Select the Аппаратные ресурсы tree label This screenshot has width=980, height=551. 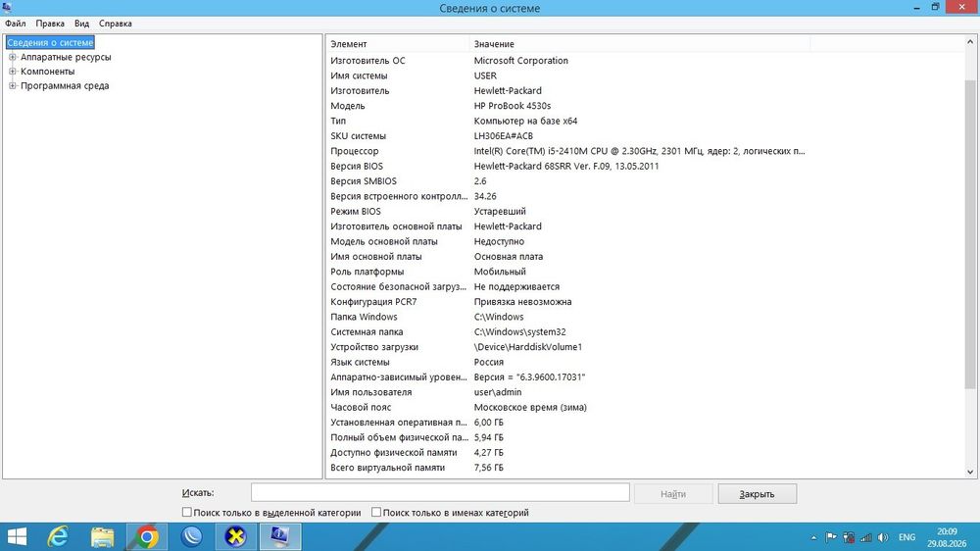pos(66,57)
